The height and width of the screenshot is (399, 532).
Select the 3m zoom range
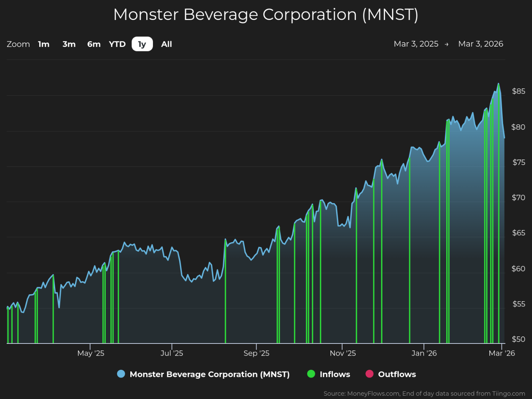click(69, 44)
